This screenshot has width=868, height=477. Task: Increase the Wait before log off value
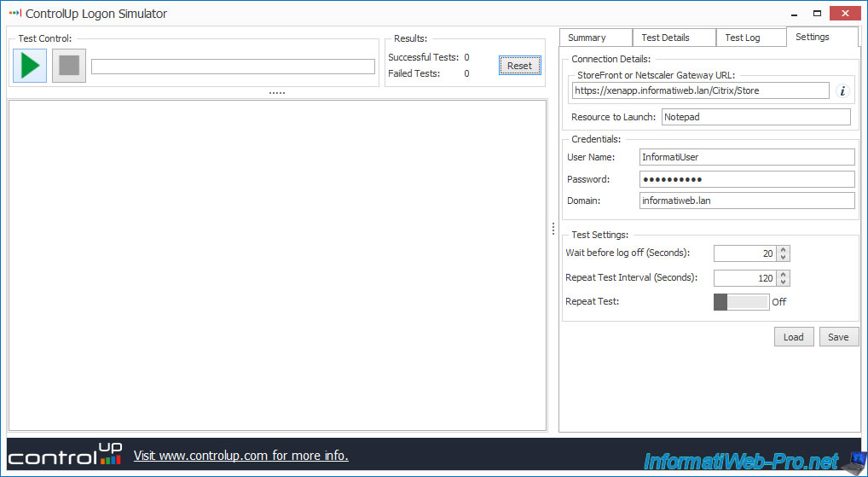(x=783, y=250)
